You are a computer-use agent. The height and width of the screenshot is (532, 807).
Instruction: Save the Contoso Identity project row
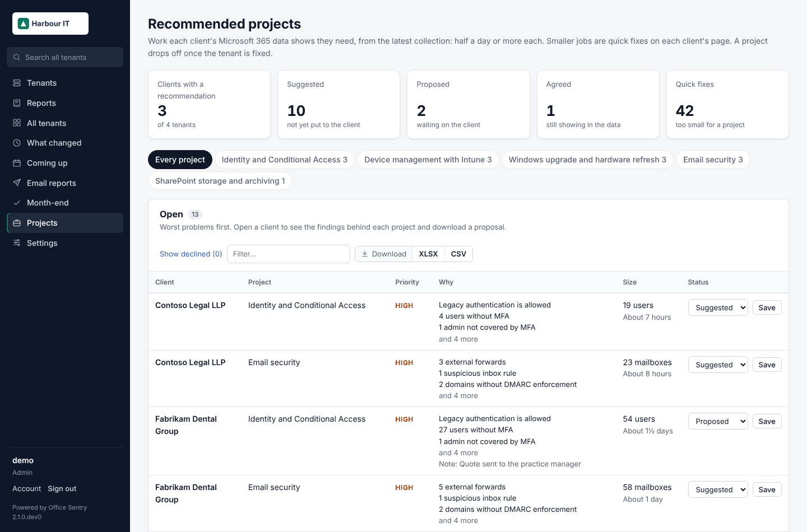pos(767,307)
